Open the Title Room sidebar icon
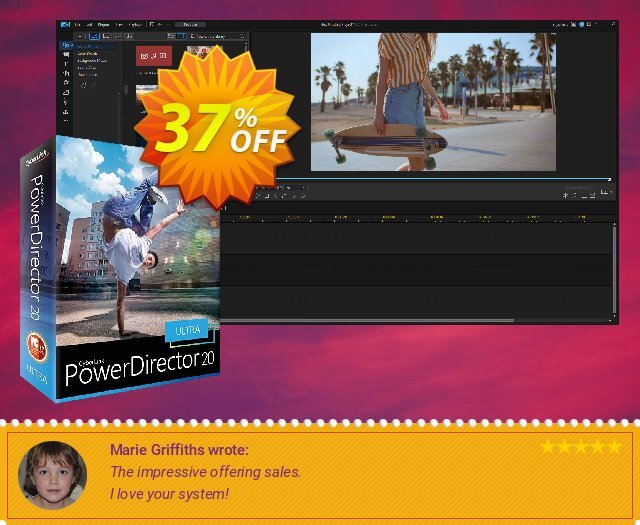640x525 pixels. tap(66, 64)
